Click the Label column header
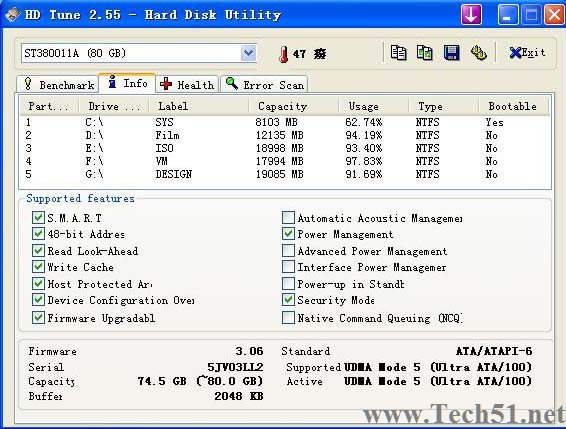This screenshot has height=429, width=566. (199, 106)
